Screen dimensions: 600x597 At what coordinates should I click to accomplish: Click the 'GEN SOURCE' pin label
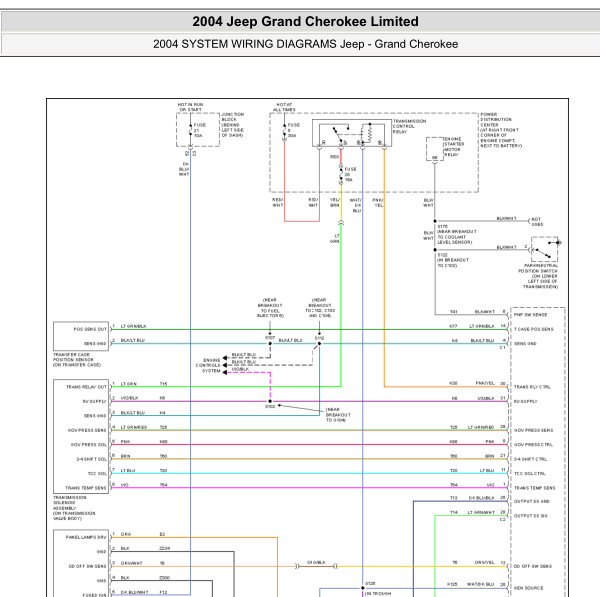(x=528, y=588)
